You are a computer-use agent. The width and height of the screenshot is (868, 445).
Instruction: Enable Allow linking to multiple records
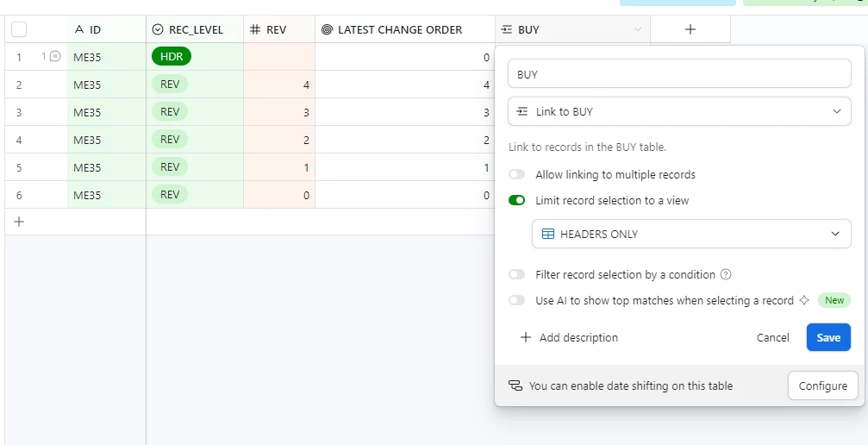point(516,174)
